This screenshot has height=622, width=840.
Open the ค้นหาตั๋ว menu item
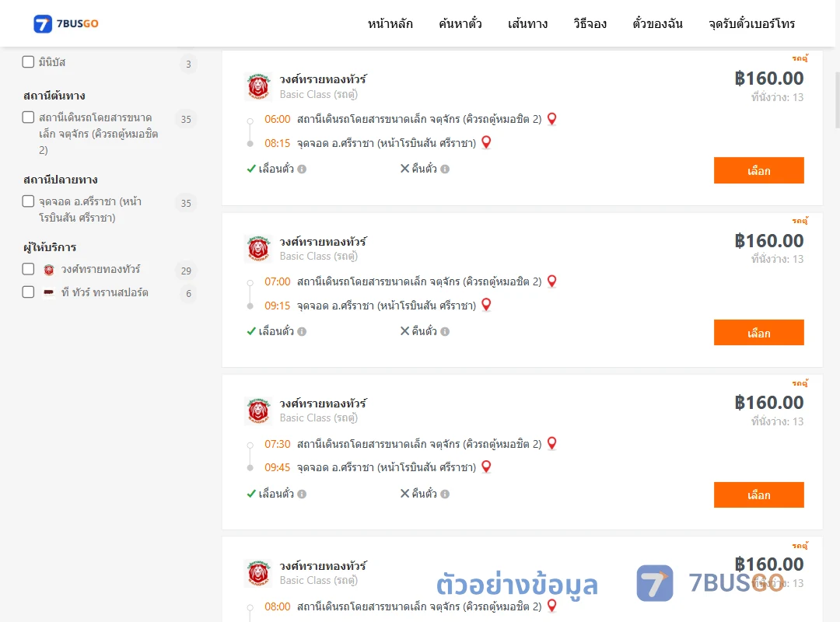460,23
